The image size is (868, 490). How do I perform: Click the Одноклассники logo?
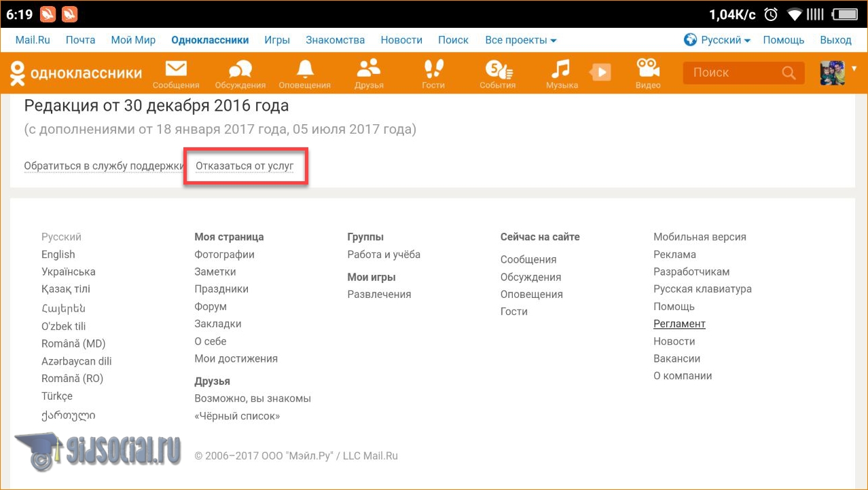[x=76, y=73]
